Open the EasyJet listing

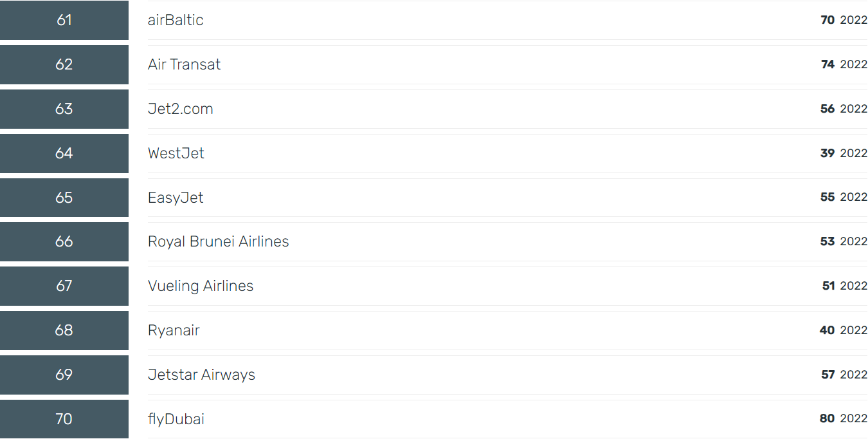(x=176, y=198)
